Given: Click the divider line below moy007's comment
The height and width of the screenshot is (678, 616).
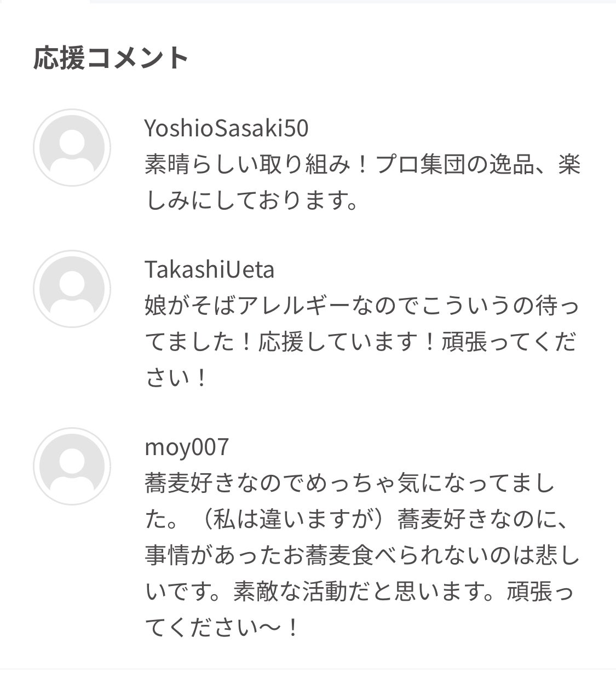Looking at the screenshot, I should pyautogui.click(x=308, y=669).
